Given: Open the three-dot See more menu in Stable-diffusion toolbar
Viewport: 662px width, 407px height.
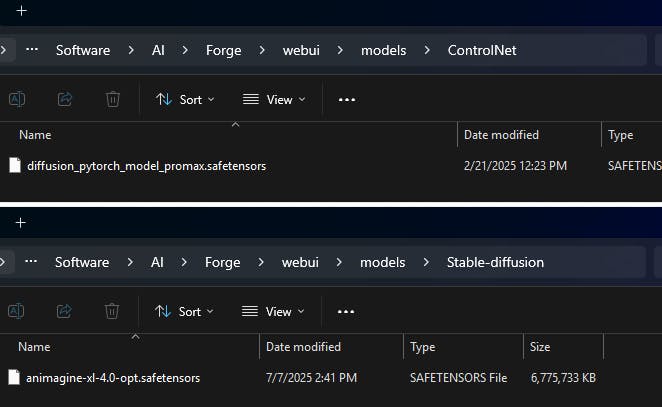Looking at the screenshot, I should pyautogui.click(x=346, y=311).
